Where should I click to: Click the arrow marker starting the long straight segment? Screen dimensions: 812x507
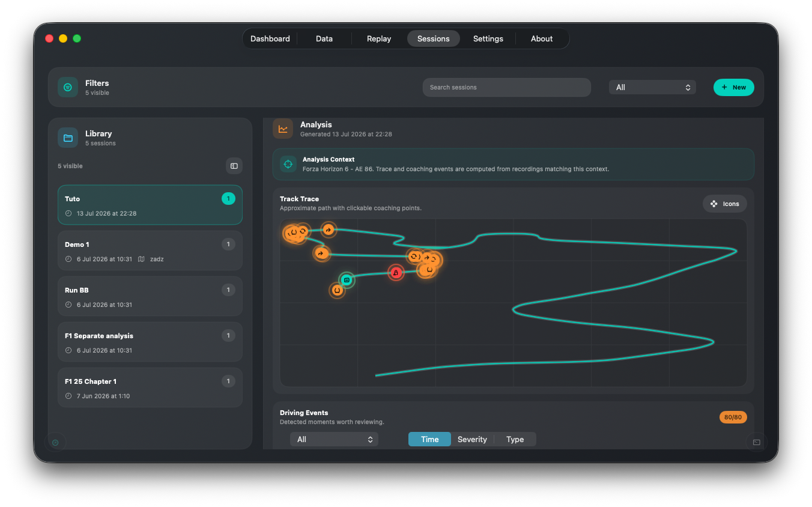pyautogui.click(x=321, y=253)
